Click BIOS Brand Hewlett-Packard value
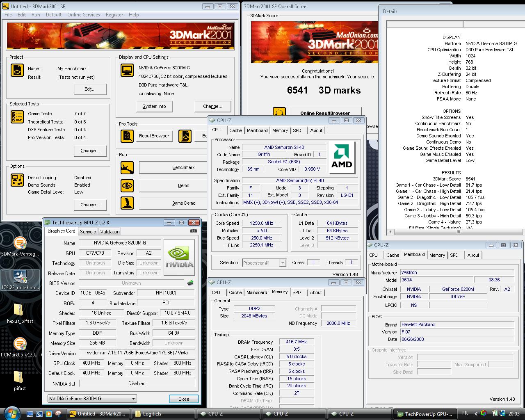Image resolution: width=525 pixels, height=420 pixels. point(457,324)
